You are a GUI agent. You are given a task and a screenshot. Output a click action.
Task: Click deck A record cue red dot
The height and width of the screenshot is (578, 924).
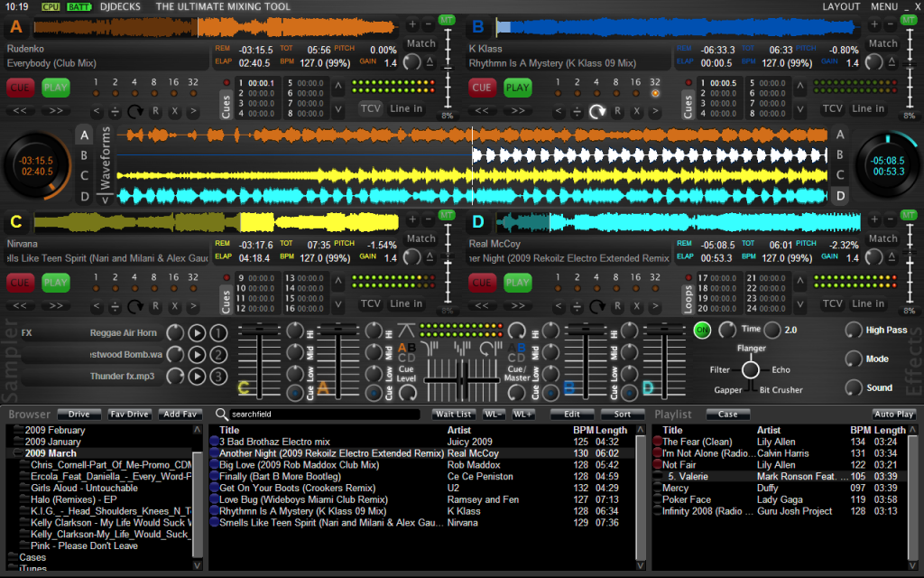click(x=226, y=82)
